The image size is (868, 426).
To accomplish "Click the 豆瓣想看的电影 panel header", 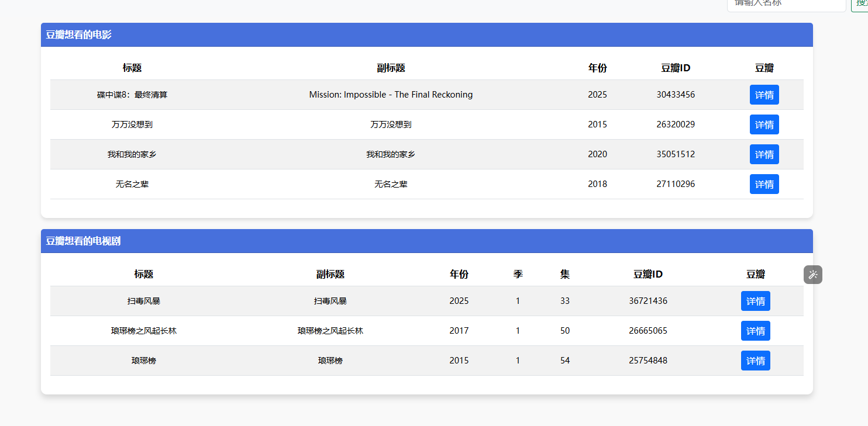I will click(x=427, y=34).
